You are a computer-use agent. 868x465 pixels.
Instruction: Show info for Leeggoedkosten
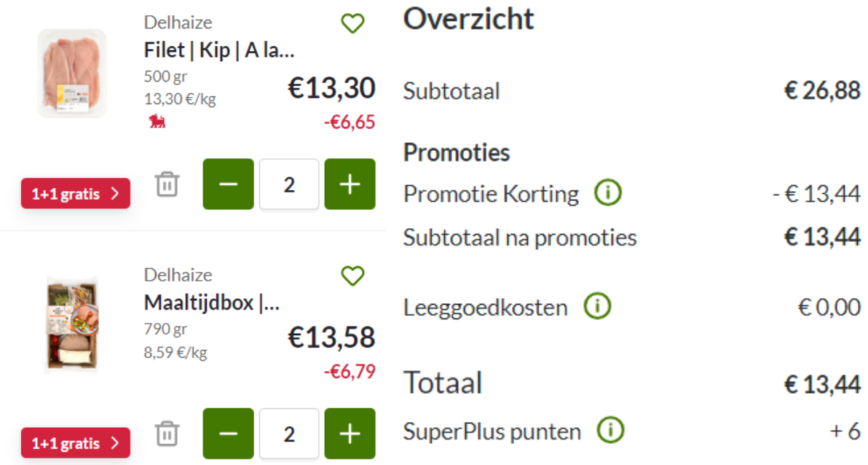tap(597, 306)
